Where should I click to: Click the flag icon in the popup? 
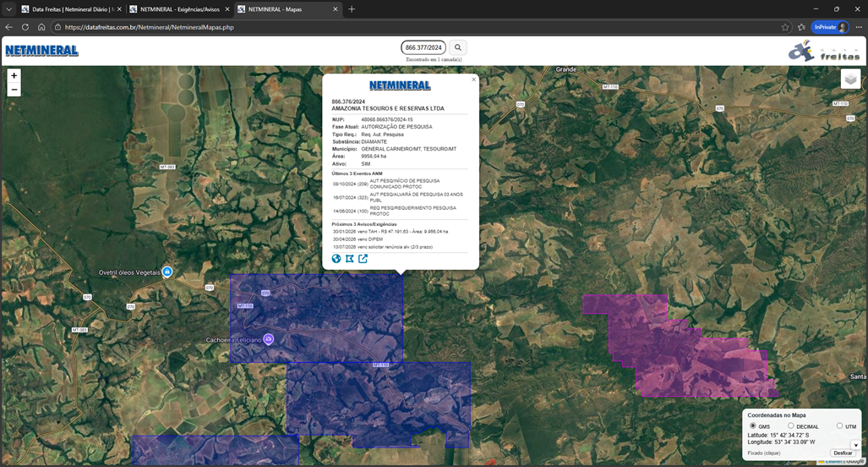349,259
